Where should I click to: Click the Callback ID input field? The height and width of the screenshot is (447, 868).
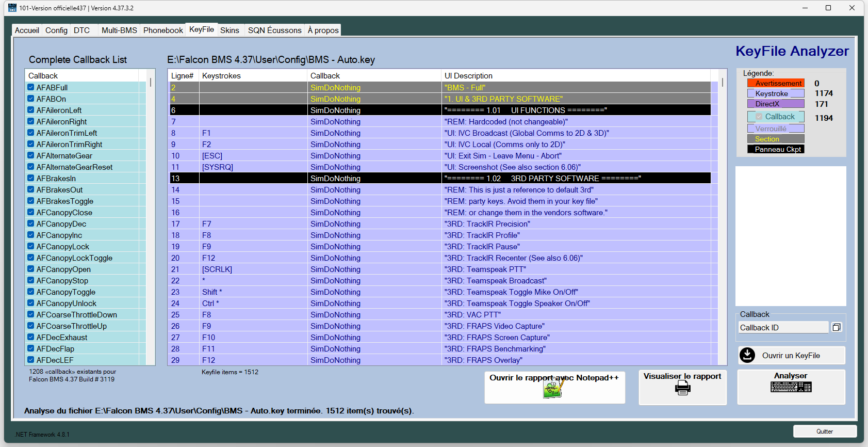pos(783,327)
